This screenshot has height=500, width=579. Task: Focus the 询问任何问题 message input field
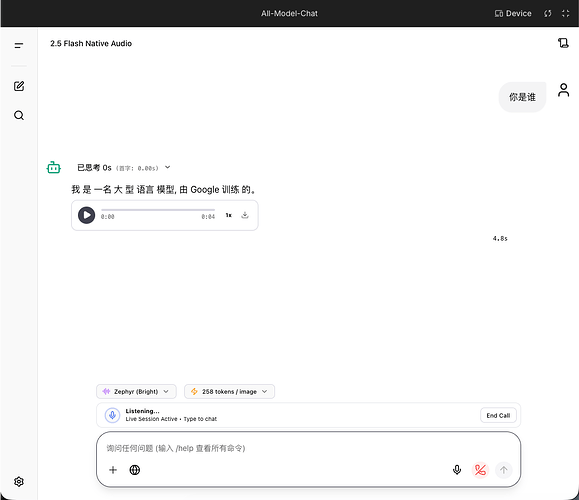click(x=308, y=448)
